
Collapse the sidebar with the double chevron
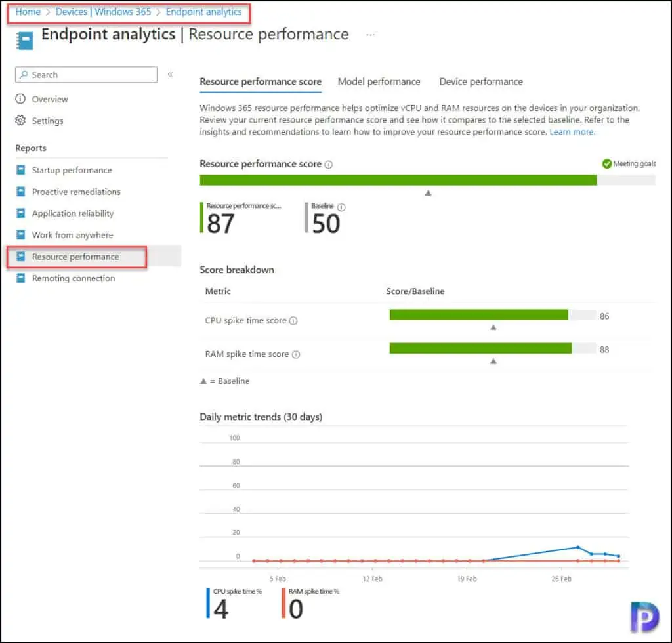pyautogui.click(x=170, y=75)
